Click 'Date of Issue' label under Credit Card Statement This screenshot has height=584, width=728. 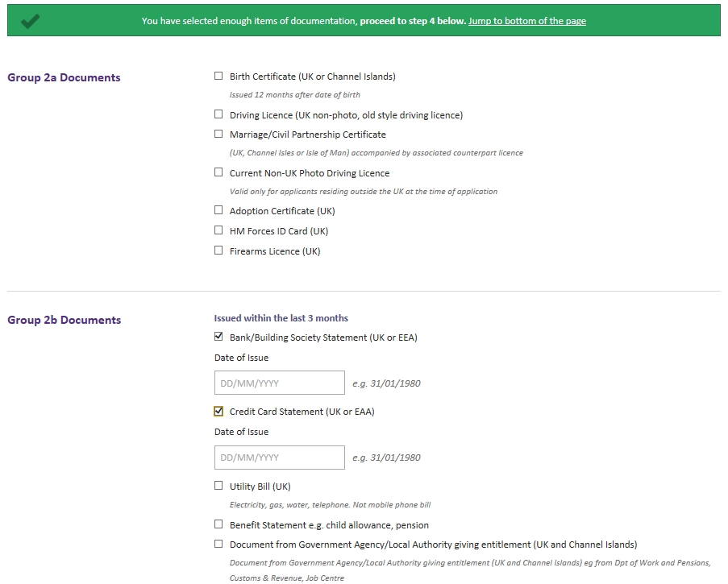click(241, 432)
